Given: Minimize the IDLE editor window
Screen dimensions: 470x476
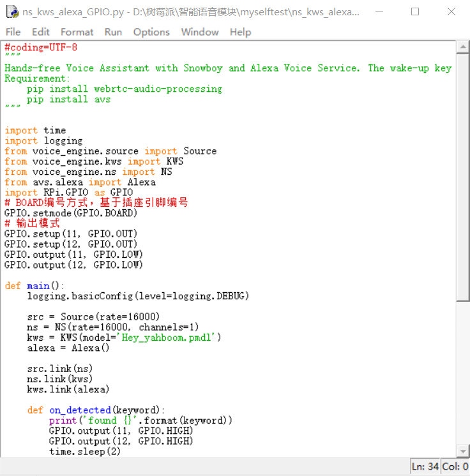Looking at the screenshot, I should [x=379, y=11].
